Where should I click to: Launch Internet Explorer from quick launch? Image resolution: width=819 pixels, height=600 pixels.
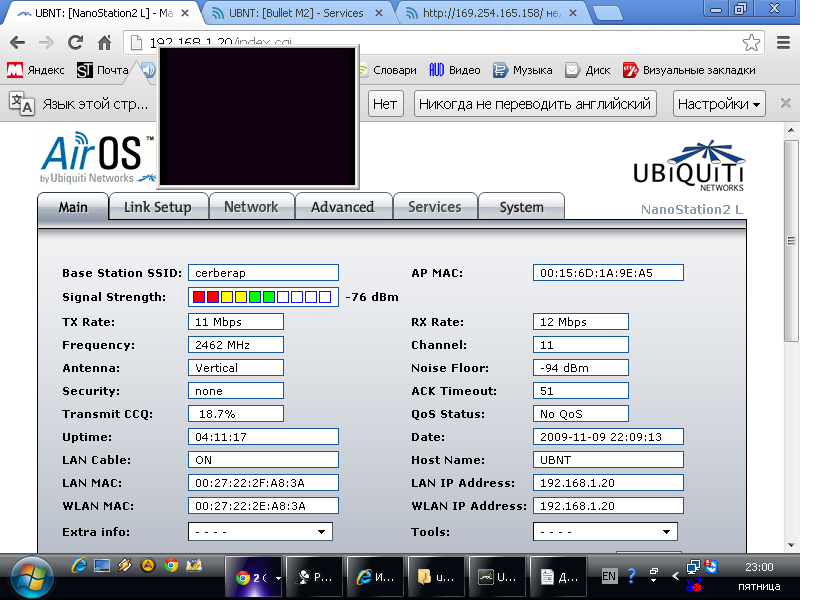(79, 565)
